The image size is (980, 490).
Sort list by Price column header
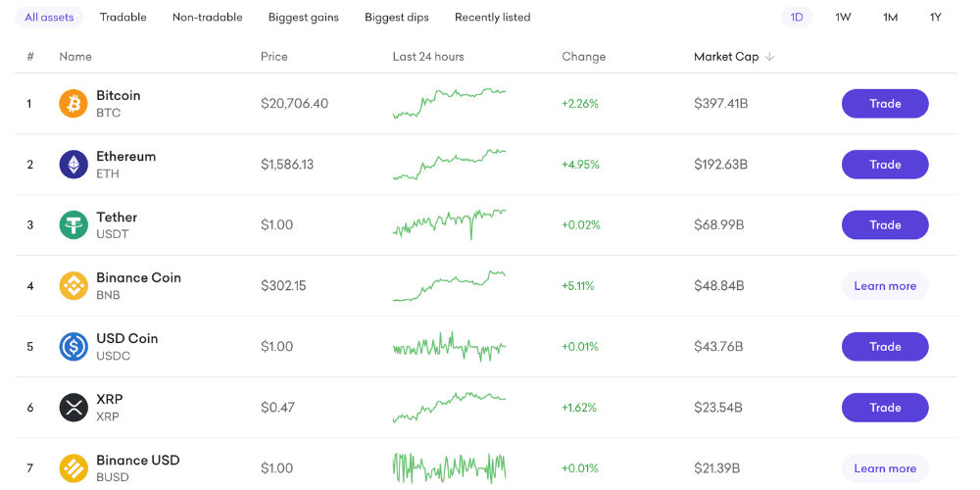pyautogui.click(x=274, y=57)
